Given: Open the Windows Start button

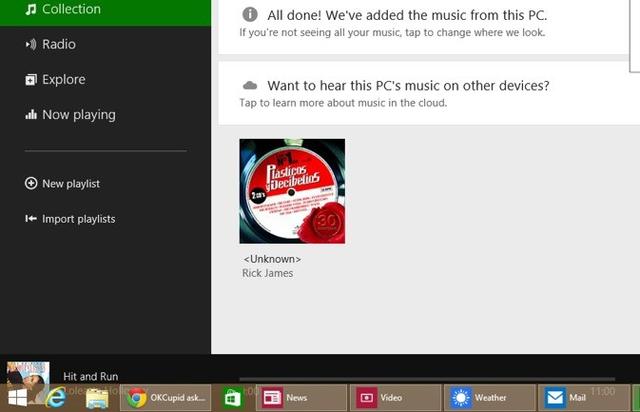Looking at the screenshot, I should coord(18,398).
